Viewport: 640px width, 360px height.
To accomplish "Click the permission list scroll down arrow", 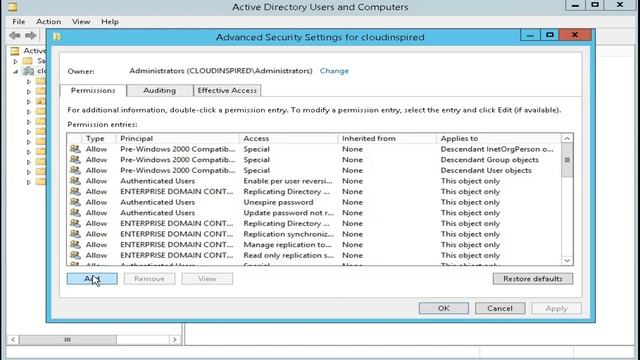I will pos(567,260).
